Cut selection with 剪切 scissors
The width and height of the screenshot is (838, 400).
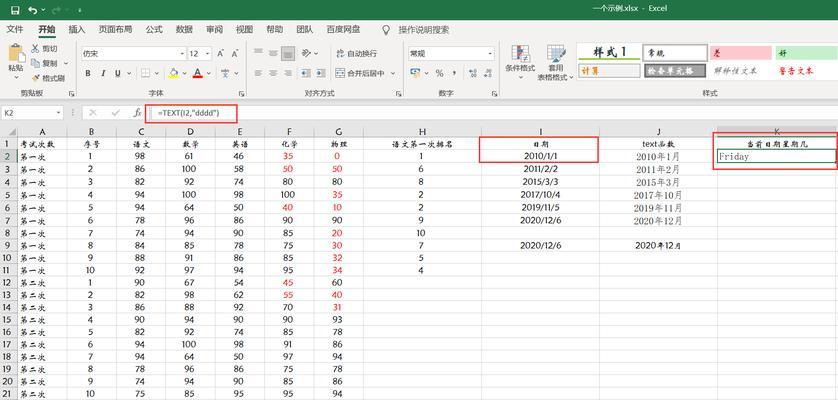[x=44, y=49]
